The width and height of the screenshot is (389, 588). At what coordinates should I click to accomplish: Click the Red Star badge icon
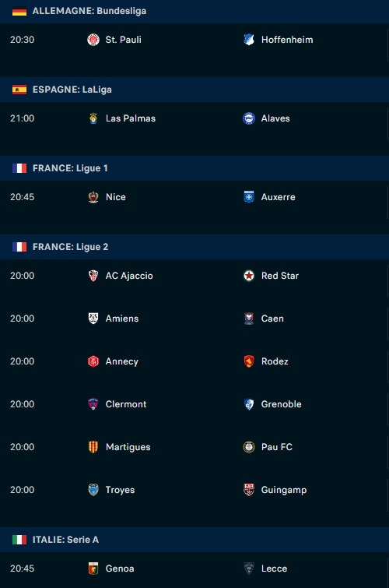(x=249, y=276)
